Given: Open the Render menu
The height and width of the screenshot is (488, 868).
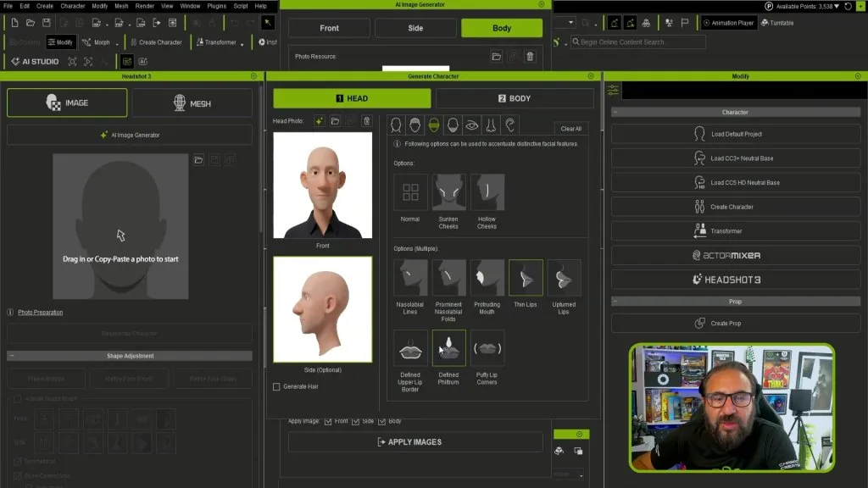Looking at the screenshot, I should 144,6.
